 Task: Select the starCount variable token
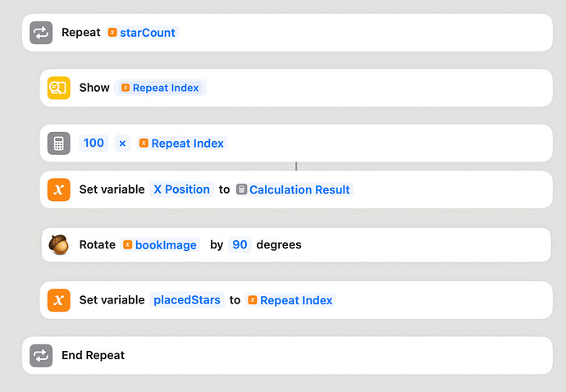(x=142, y=33)
